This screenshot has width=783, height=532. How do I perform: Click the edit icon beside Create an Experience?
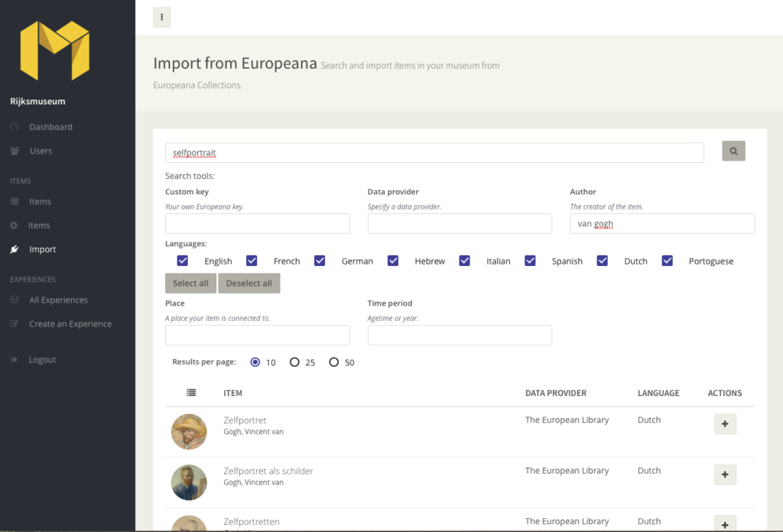point(15,323)
